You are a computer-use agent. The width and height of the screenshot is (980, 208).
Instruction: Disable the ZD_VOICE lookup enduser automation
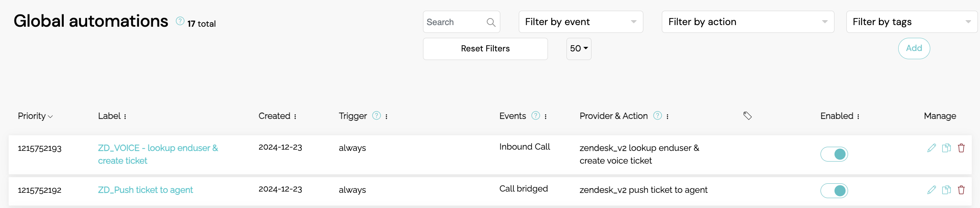(834, 154)
